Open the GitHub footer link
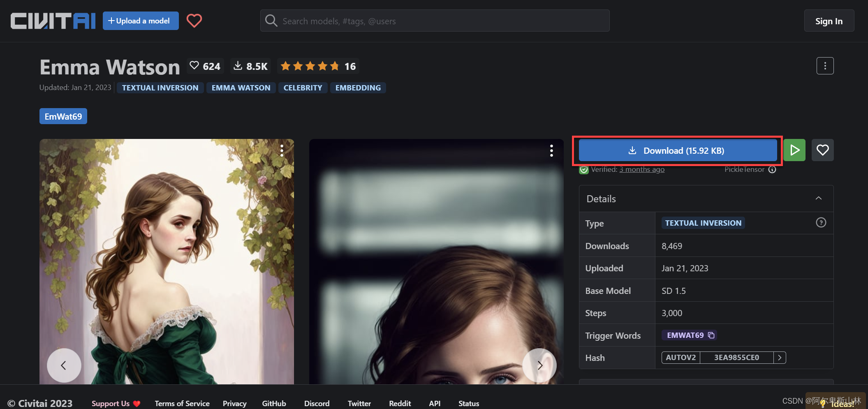Image resolution: width=868 pixels, height=409 pixels. pos(274,404)
